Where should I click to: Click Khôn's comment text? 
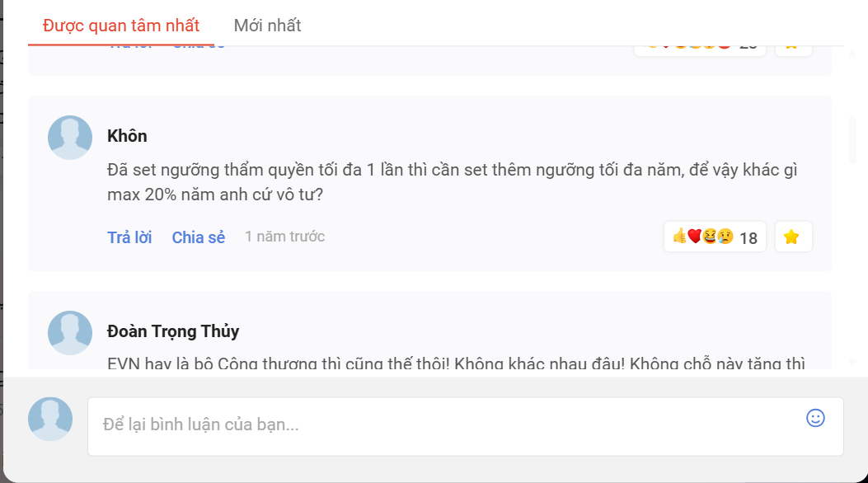coord(452,183)
